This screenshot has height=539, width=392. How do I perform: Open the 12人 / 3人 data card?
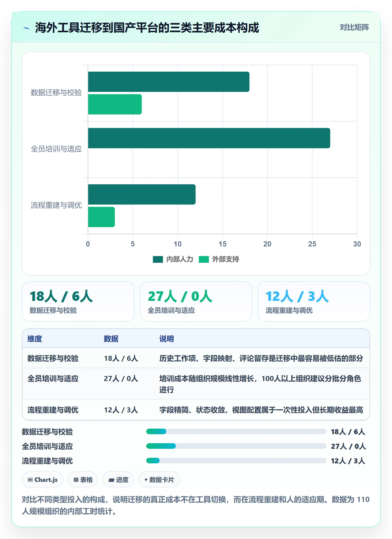tap(314, 301)
